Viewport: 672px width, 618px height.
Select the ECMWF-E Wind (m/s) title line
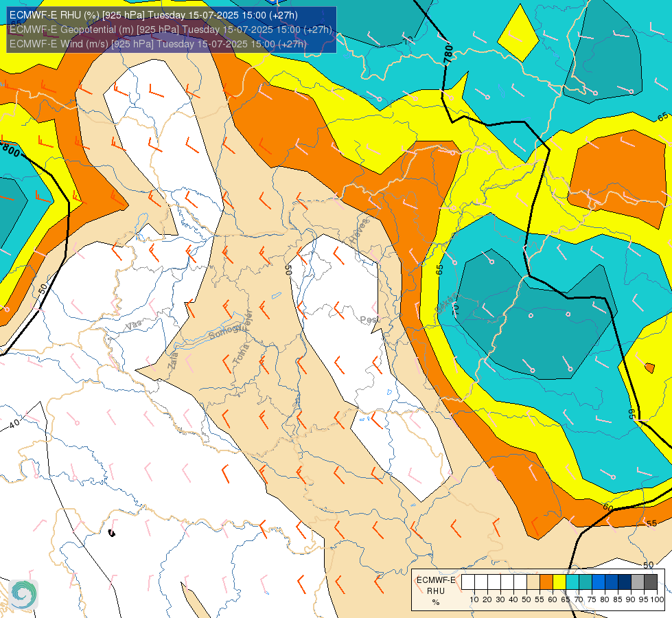[158, 44]
